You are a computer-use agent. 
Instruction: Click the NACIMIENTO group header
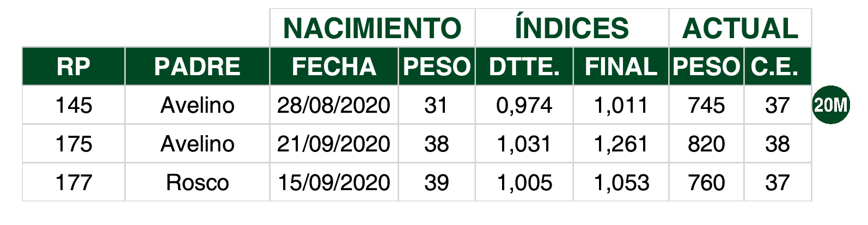click(x=372, y=28)
